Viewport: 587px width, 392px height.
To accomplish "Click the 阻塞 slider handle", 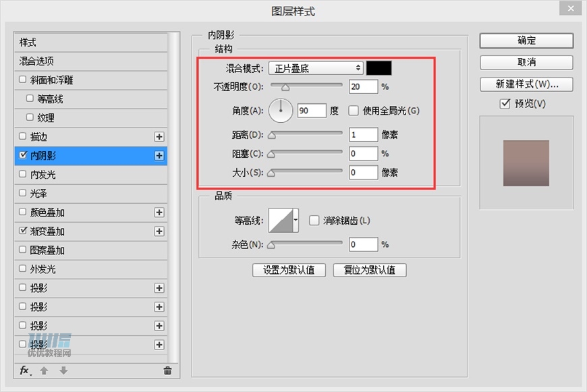I will point(271,155).
